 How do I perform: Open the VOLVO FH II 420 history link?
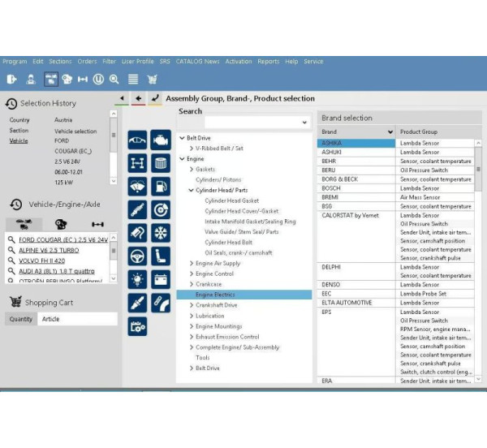click(49, 261)
